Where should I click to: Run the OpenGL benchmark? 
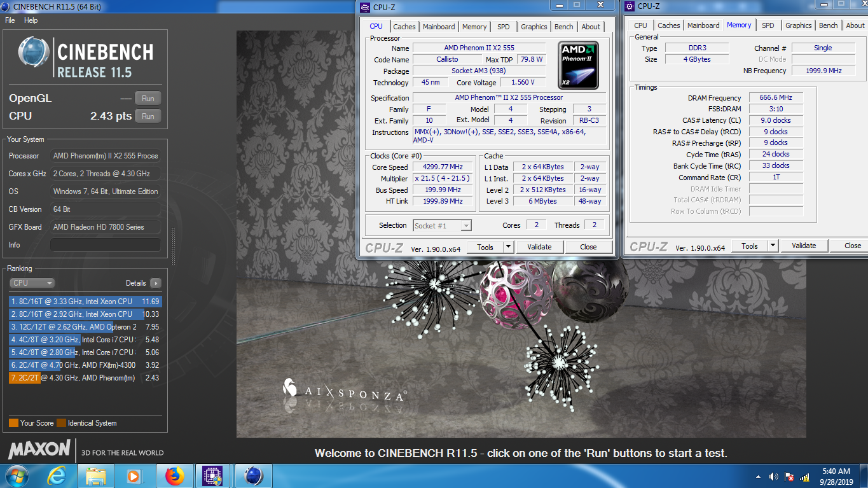[148, 99]
